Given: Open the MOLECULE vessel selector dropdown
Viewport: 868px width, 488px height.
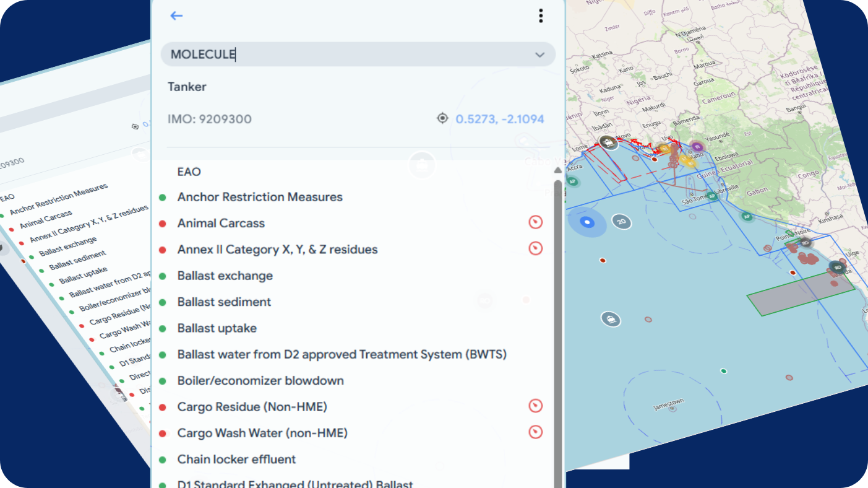Looking at the screenshot, I should point(358,54).
